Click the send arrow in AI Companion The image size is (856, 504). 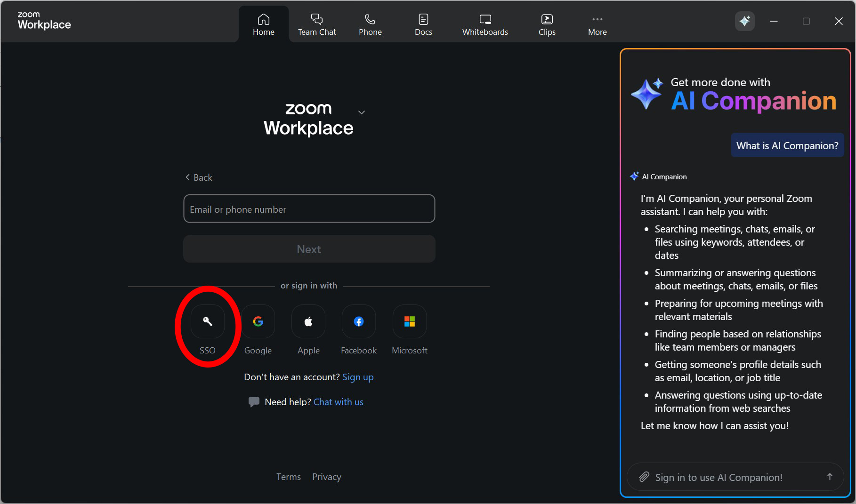pos(830,477)
